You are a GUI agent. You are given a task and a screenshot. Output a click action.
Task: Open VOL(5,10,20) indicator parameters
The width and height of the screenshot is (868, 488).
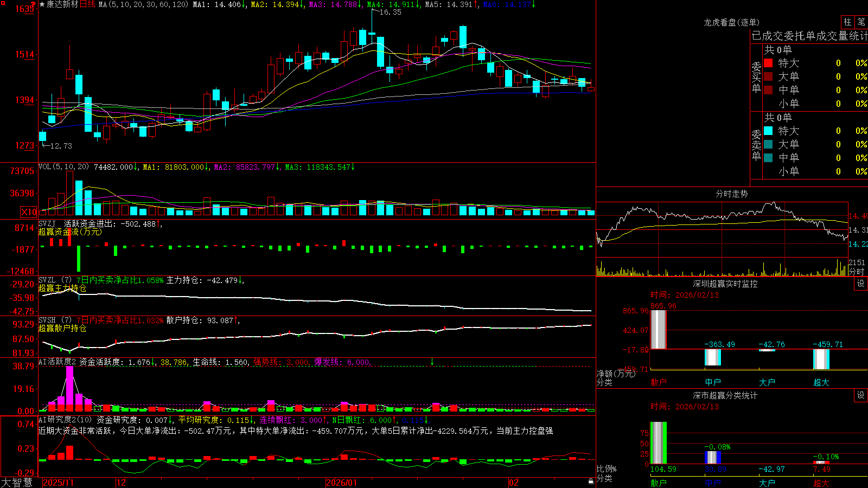pos(63,167)
